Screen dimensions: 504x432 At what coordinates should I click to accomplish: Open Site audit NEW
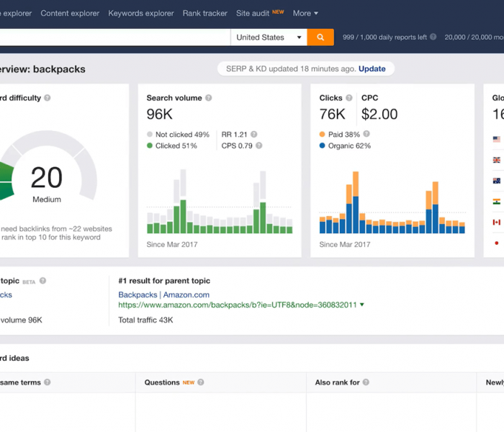pos(260,13)
